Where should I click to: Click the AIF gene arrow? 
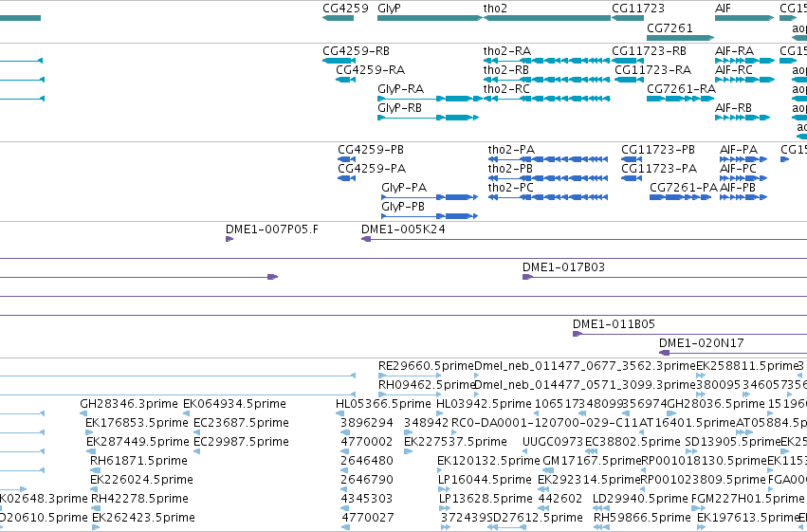pyautogui.click(x=744, y=18)
